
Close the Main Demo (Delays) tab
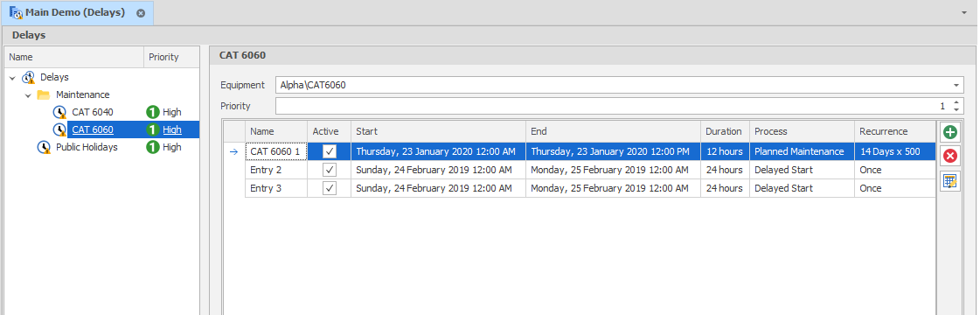[141, 12]
